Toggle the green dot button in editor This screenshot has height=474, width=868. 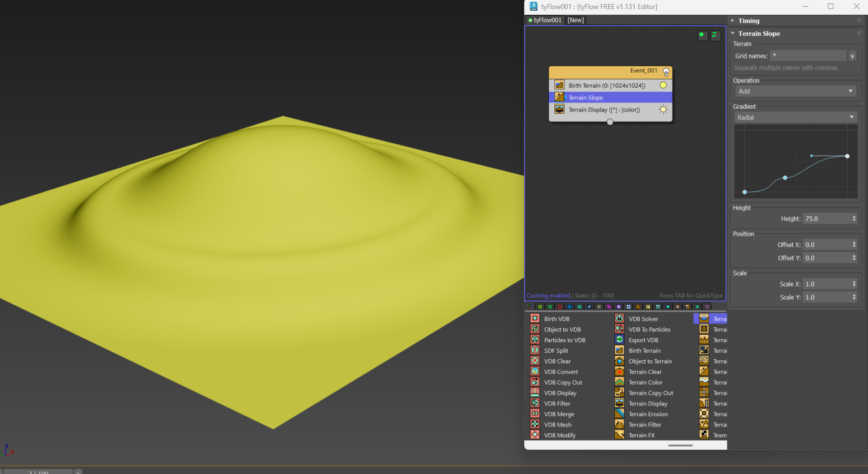(702, 35)
